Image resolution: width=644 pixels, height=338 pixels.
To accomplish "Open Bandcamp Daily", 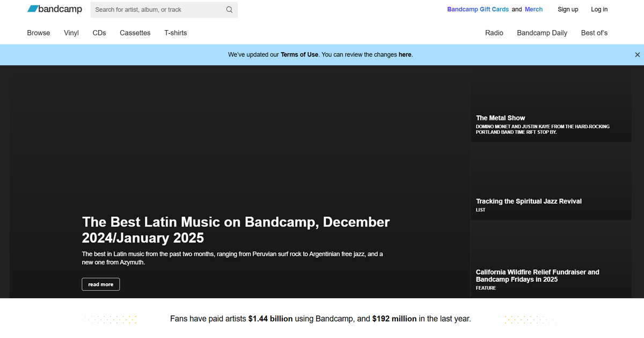I will coord(542,33).
